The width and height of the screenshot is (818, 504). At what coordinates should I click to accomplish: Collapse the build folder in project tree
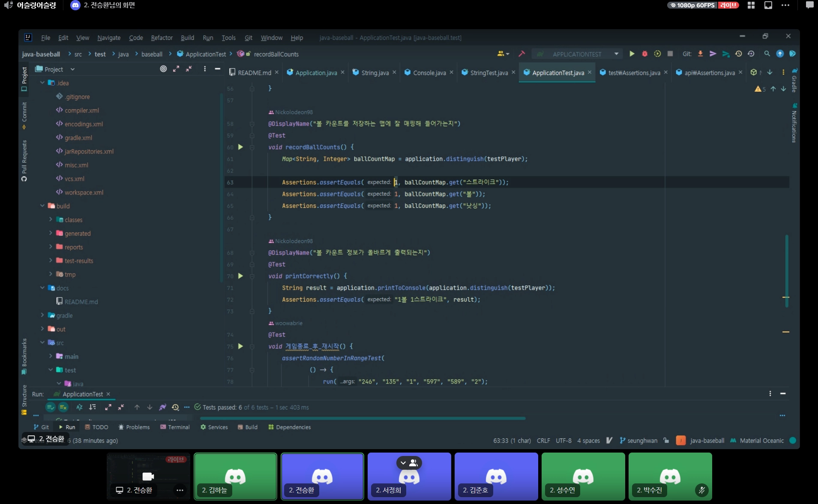[x=42, y=206]
